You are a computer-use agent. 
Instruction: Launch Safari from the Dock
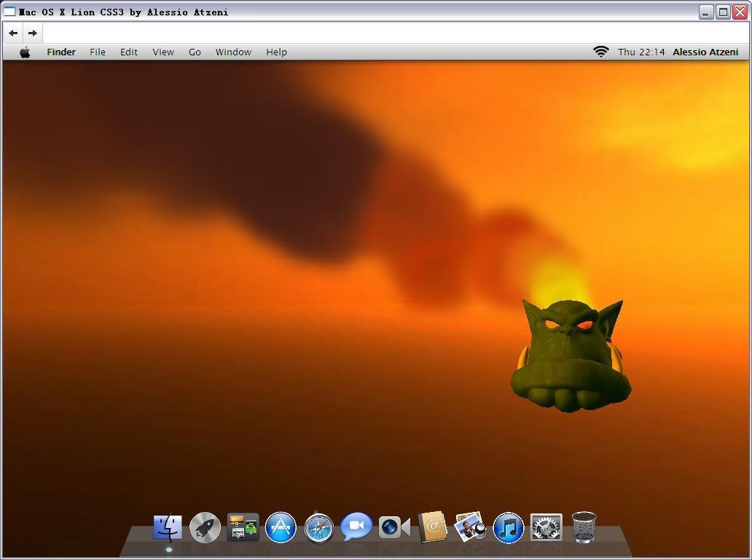click(x=318, y=527)
